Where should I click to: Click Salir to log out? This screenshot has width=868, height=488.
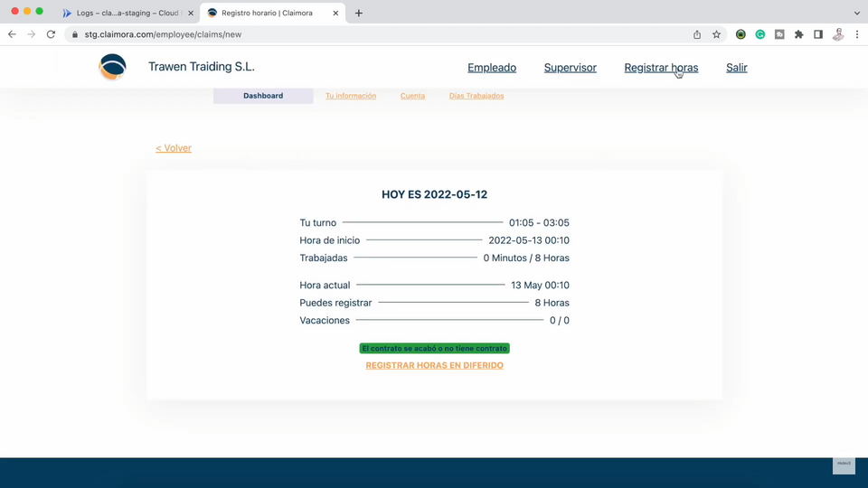click(736, 68)
